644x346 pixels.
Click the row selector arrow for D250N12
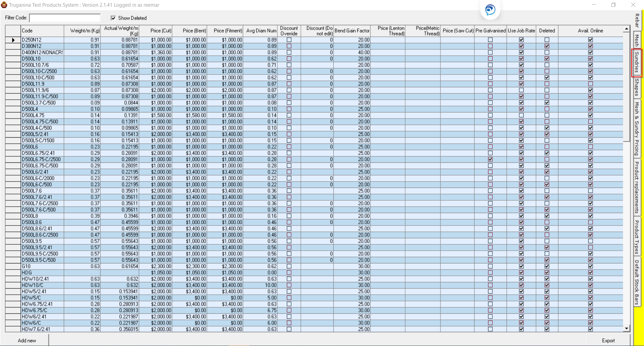point(13,40)
